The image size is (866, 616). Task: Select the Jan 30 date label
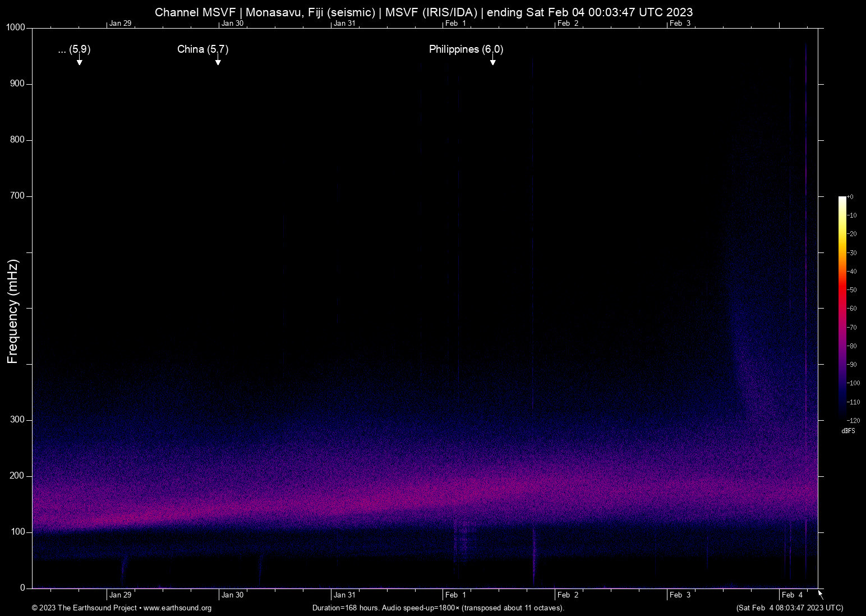(x=232, y=595)
